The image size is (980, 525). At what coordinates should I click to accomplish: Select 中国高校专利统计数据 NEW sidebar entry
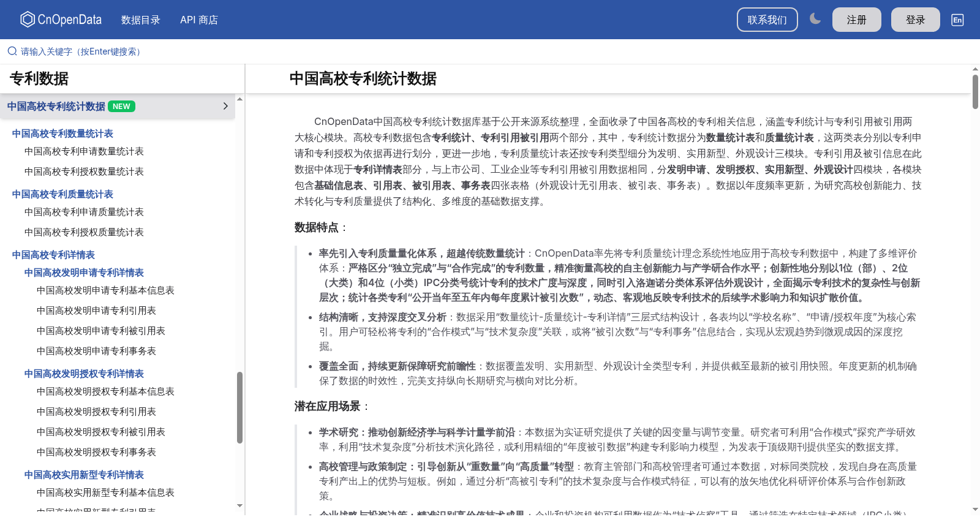[118, 106]
